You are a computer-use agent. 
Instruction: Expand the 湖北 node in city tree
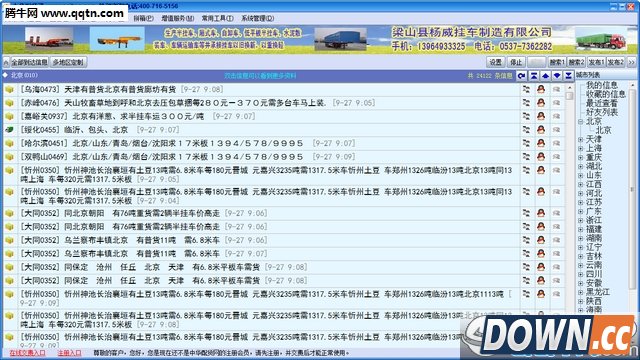[580, 167]
